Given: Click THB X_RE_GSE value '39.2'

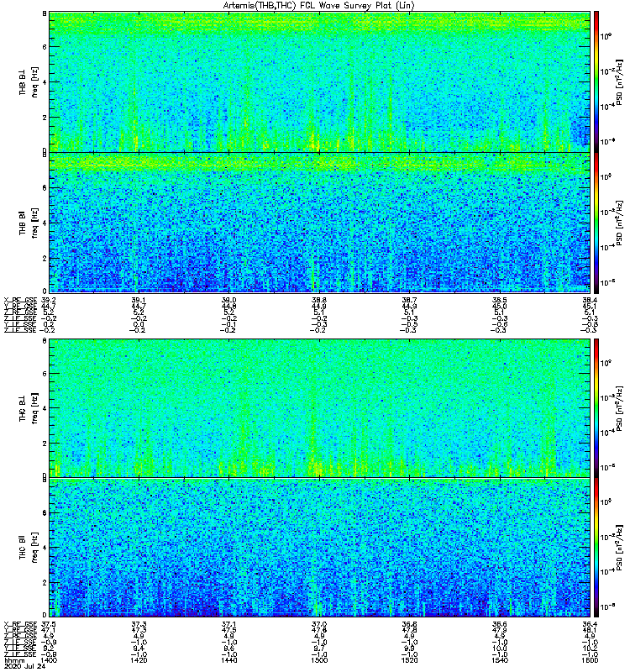Looking at the screenshot, I should 49,300.
